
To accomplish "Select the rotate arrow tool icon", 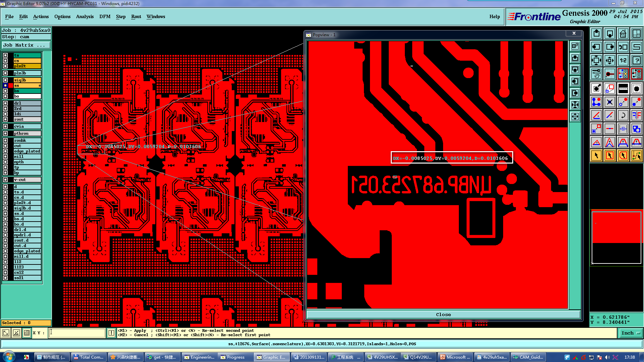I will (623, 116).
